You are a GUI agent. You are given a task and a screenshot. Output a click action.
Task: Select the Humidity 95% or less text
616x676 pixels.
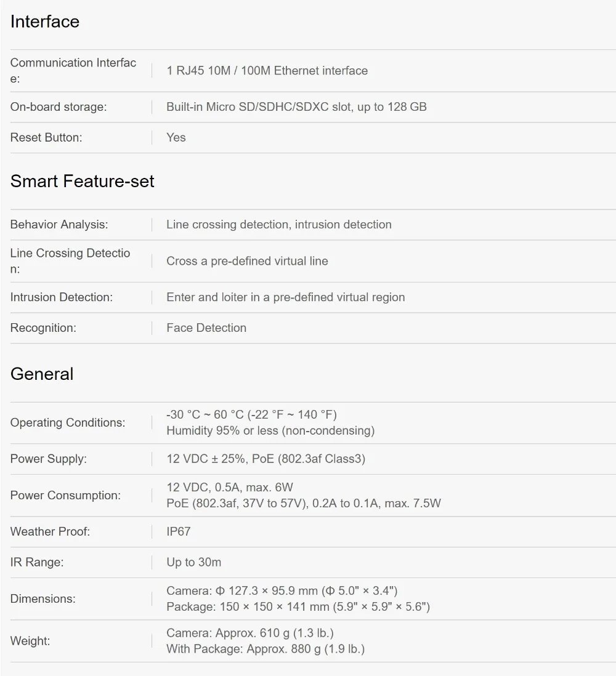click(270, 431)
